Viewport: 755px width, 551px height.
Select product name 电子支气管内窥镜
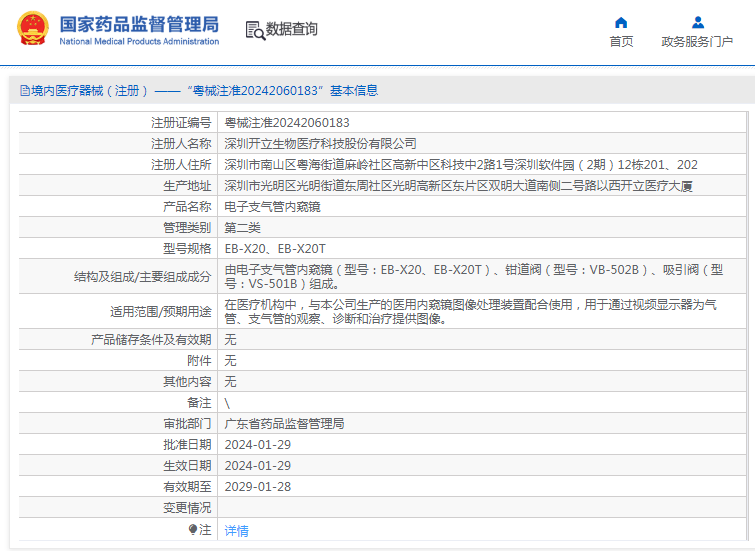coord(272,207)
